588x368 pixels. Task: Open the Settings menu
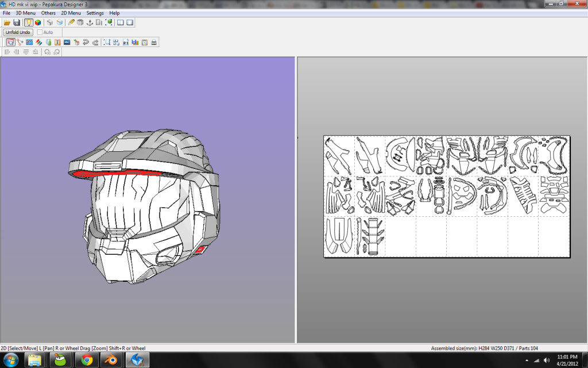click(95, 13)
